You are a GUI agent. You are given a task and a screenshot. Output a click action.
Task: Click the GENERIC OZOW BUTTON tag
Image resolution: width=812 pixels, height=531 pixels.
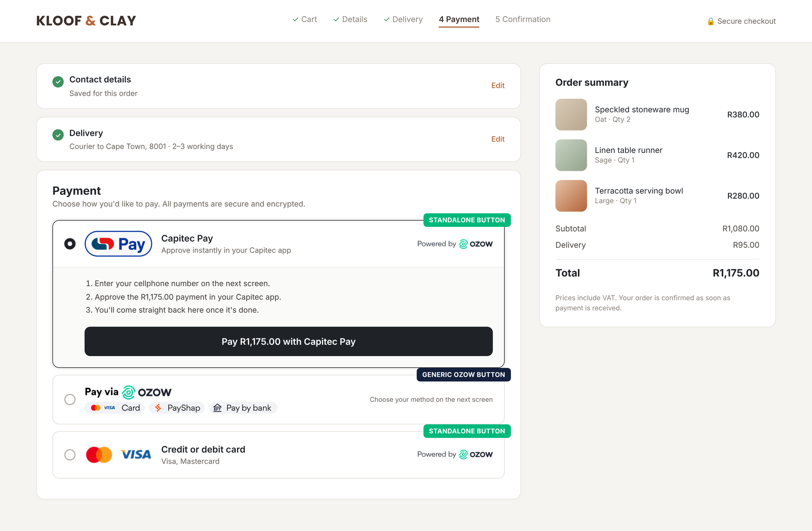(464, 375)
